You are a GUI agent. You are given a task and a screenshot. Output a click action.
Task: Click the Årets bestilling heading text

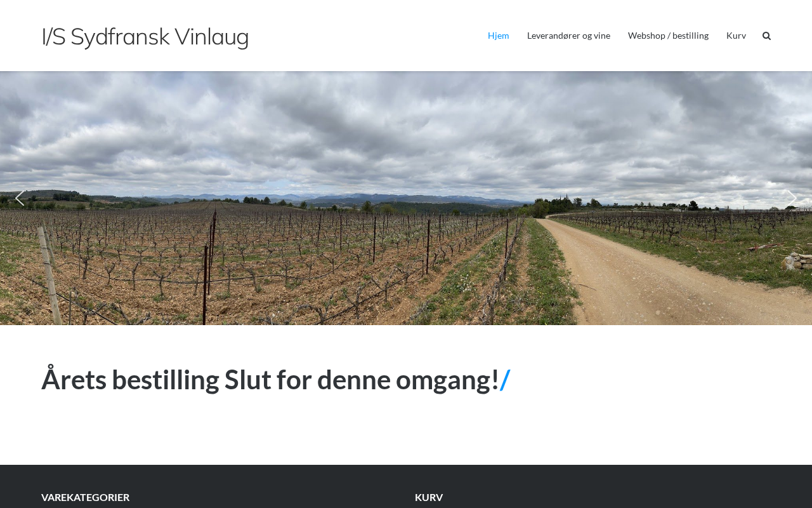(270, 380)
